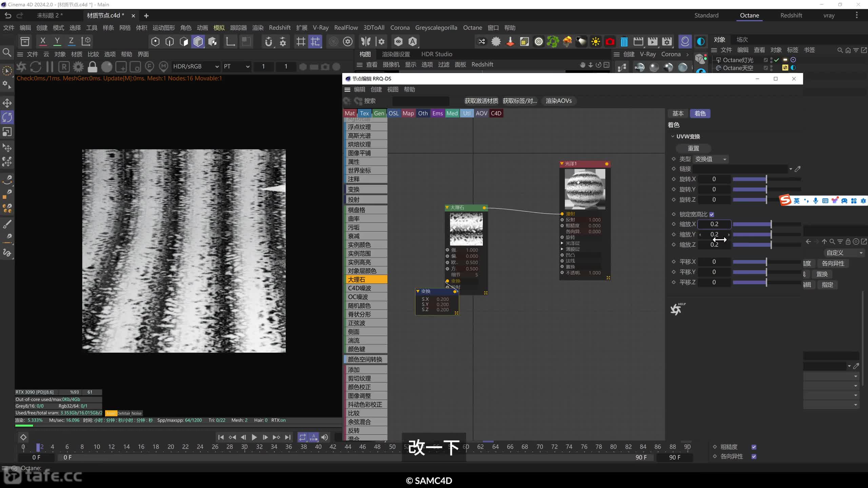Select the Tex node category tab
Viewport: 868px width, 488px height.
tap(364, 113)
